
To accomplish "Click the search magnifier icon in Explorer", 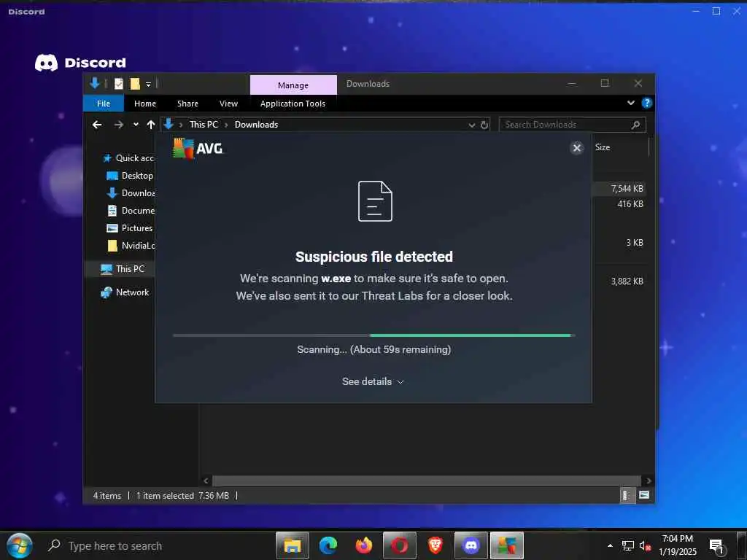I will [x=635, y=125].
